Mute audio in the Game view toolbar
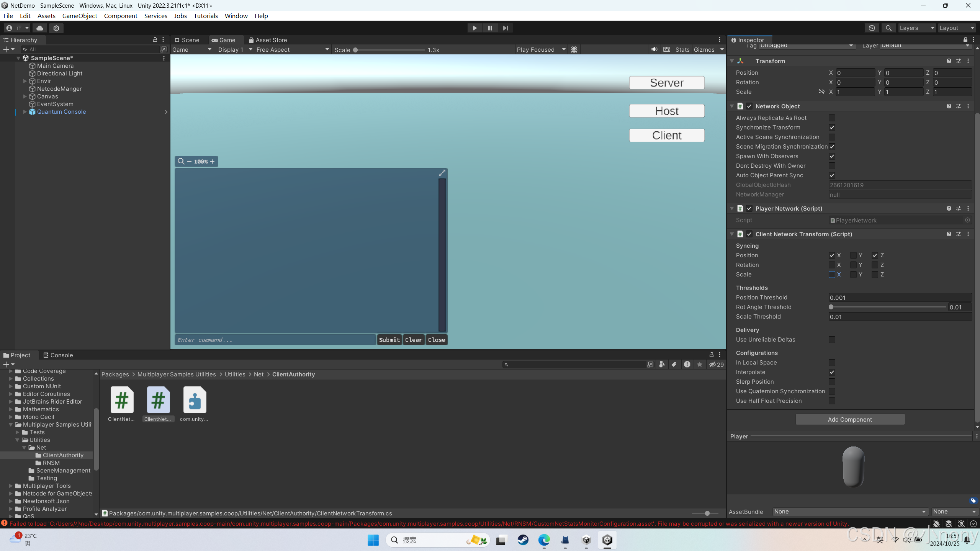 pyautogui.click(x=653, y=49)
